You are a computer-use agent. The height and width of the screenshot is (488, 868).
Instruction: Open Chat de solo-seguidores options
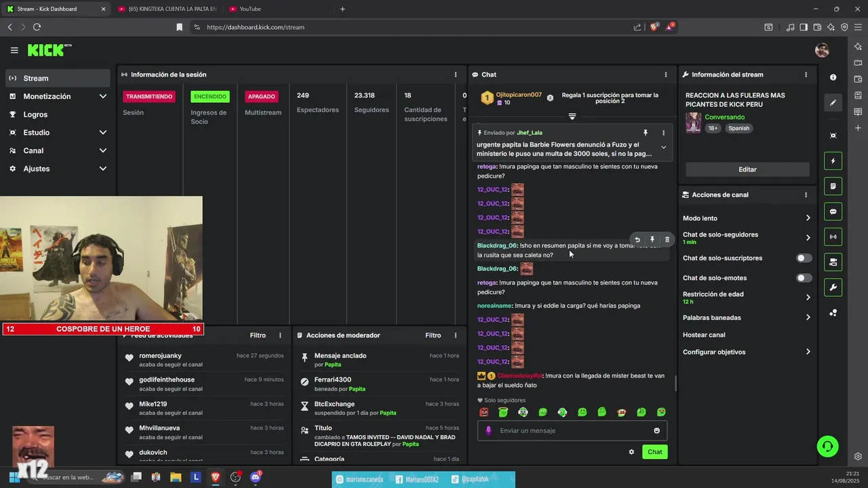pyautogui.click(x=747, y=238)
